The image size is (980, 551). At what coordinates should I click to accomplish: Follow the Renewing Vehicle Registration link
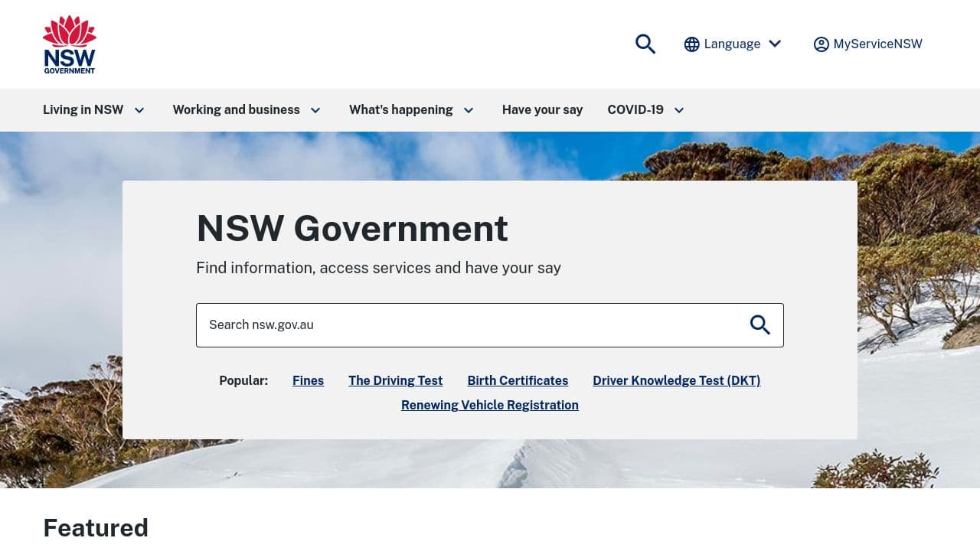click(490, 405)
